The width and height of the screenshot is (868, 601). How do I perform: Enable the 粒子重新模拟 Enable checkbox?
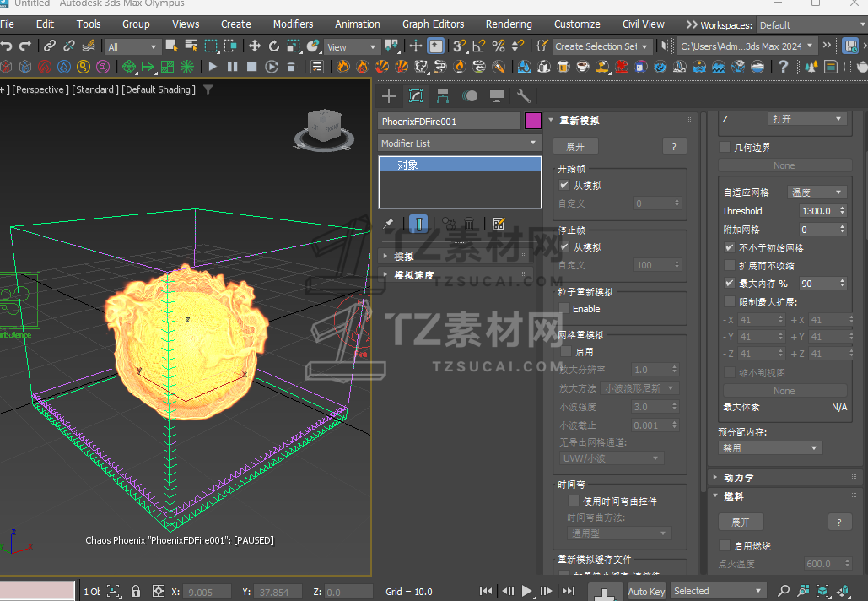pos(564,309)
